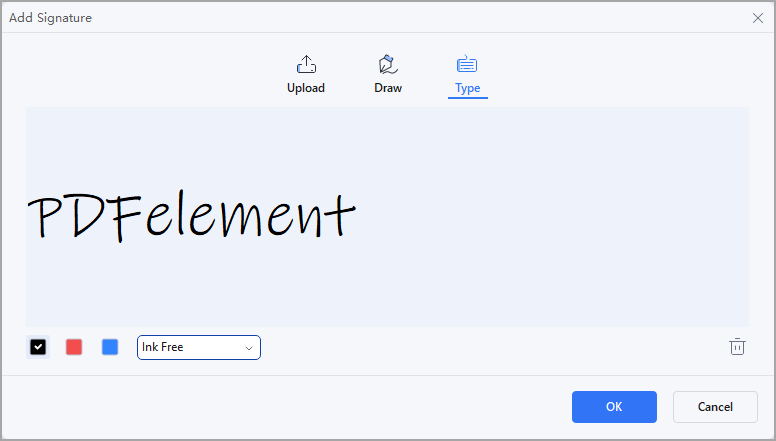
Task: Choose the red signature color
Action: pyautogui.click(x=74, y=347)
